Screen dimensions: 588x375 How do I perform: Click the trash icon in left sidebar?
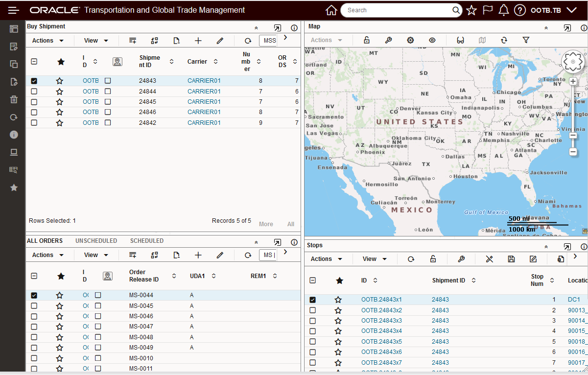pos(14,99)
